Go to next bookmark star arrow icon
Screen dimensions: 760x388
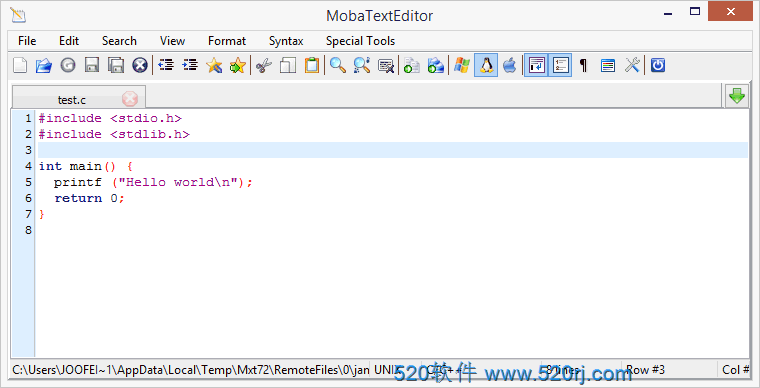(x=238, y=65)
